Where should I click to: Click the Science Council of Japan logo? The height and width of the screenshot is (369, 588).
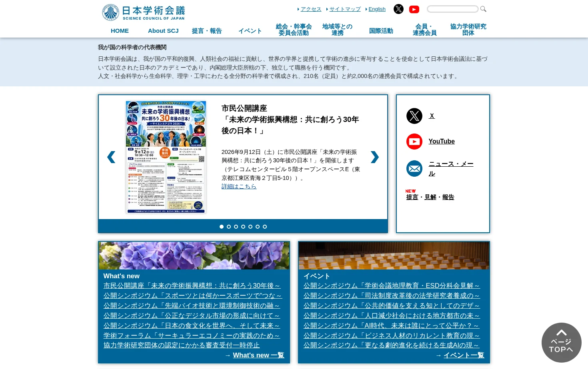pos(143,12)
